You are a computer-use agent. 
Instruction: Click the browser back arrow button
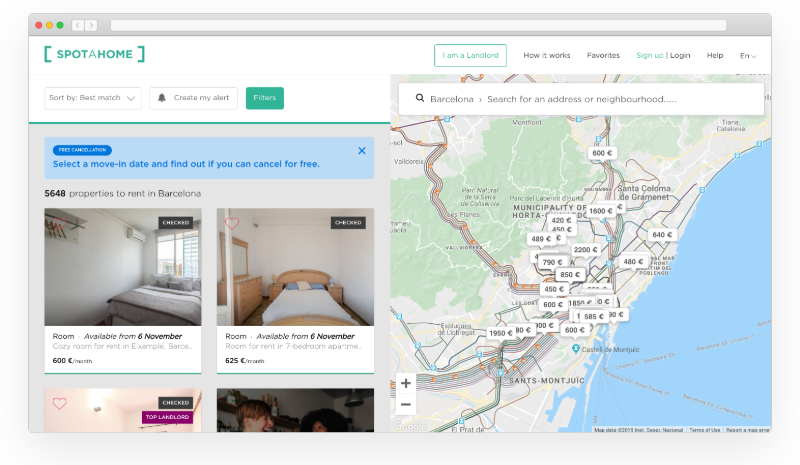point(78,25)
